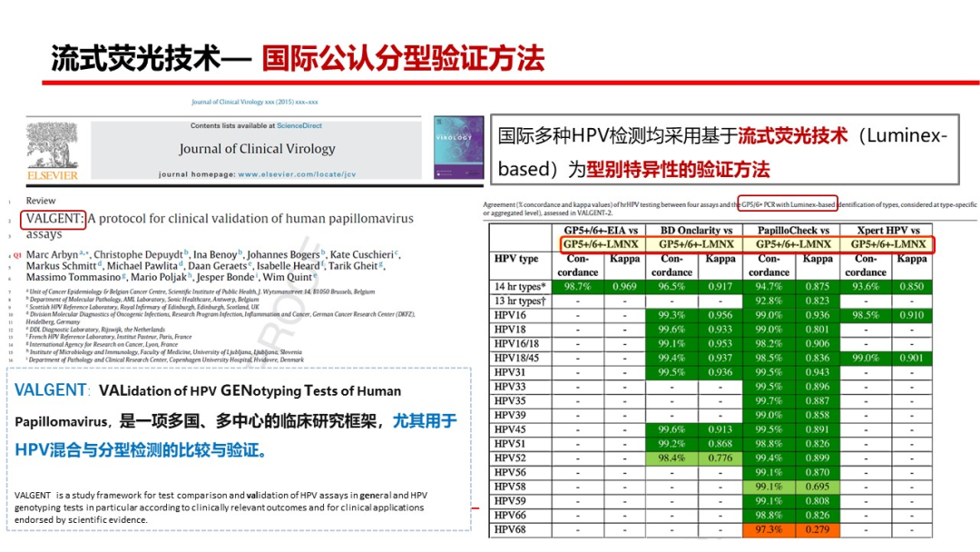980x552 pixels.
Task: Click the '0.870' kappa cell for HPV56
Action: [x=817, y=472]
